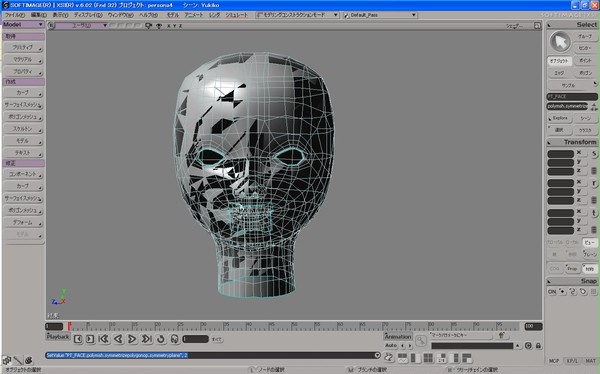Switch to the KP/L panel tab
The width and height of the screenshot is (600, 374).
tap(572, 361)
